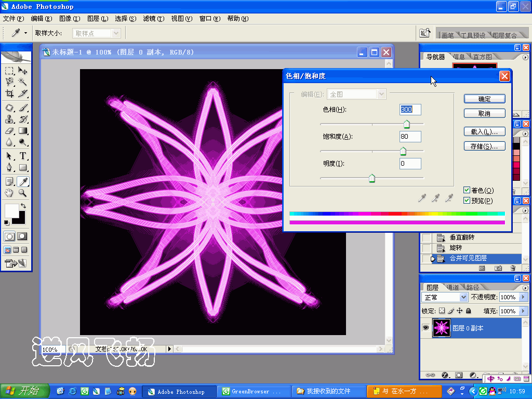Open document status bar info arrow
The width and height of the screenshot is (532, 399).
click(x=170, y=349)
